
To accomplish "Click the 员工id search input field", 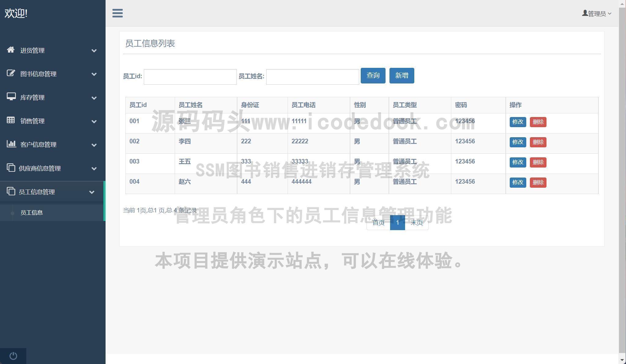I will (x=190, y=77).
